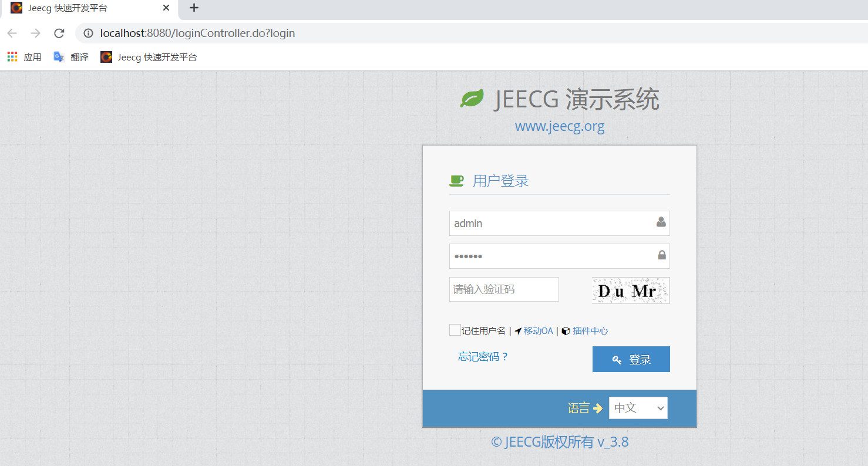Open the Jeecg 快速开发平台 bookmark
The width and height of the screenshot is (868, 466).
[149, 57]
